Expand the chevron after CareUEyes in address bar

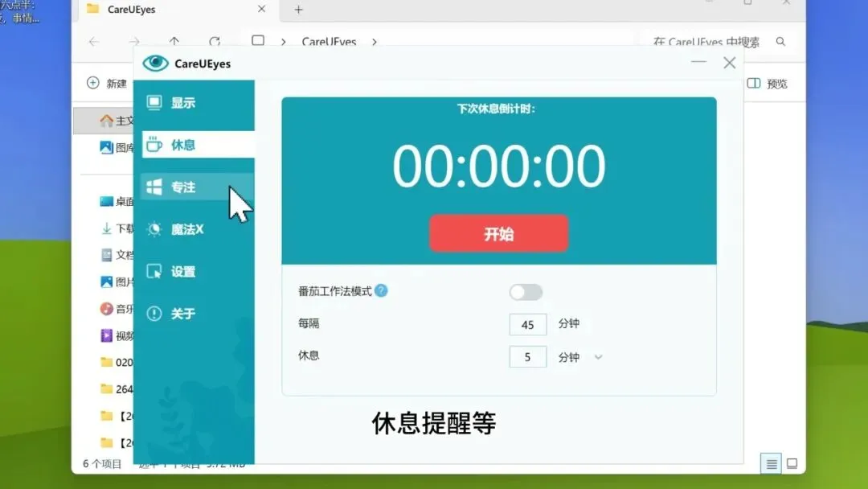375,42
